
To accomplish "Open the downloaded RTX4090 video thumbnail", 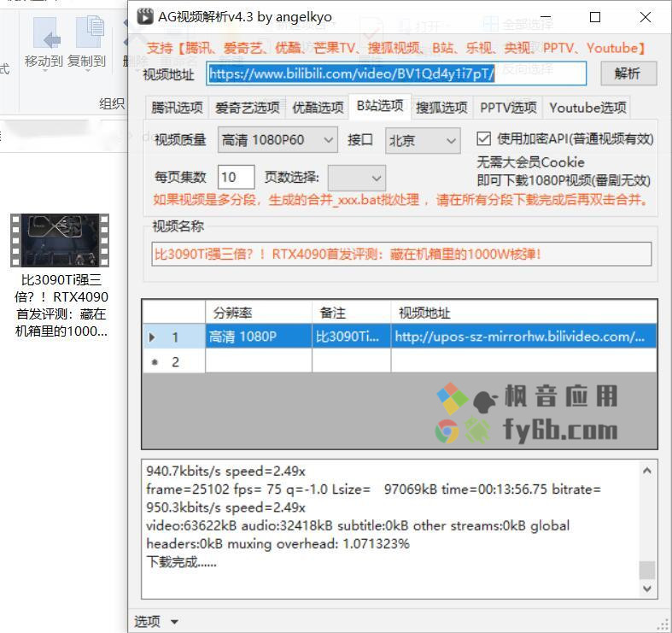I will tap(60, 241).
